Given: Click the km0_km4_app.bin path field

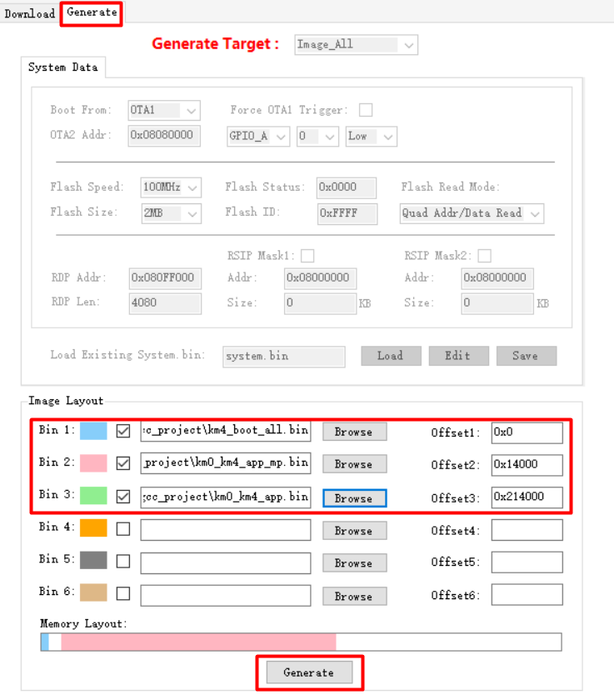Looking at the screenshot, I should click(225, 497).
